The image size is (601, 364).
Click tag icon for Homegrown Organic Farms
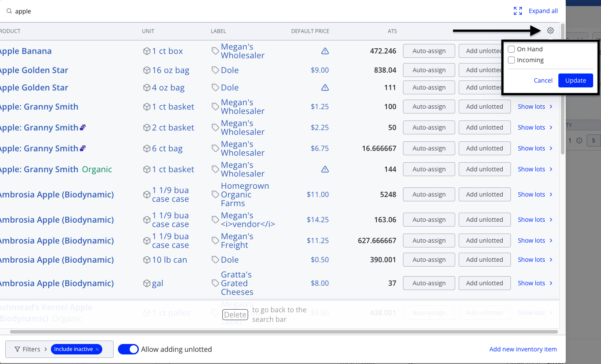coord(215,194)
